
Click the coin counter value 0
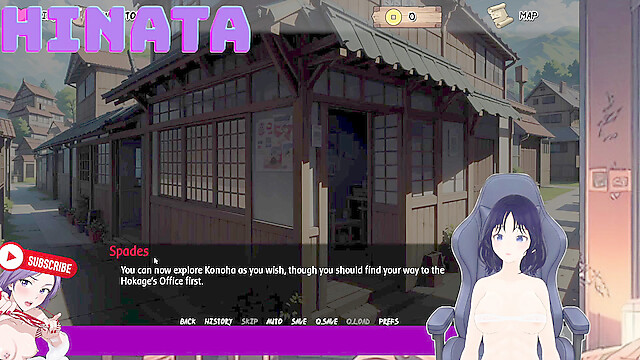coord(412,17)
